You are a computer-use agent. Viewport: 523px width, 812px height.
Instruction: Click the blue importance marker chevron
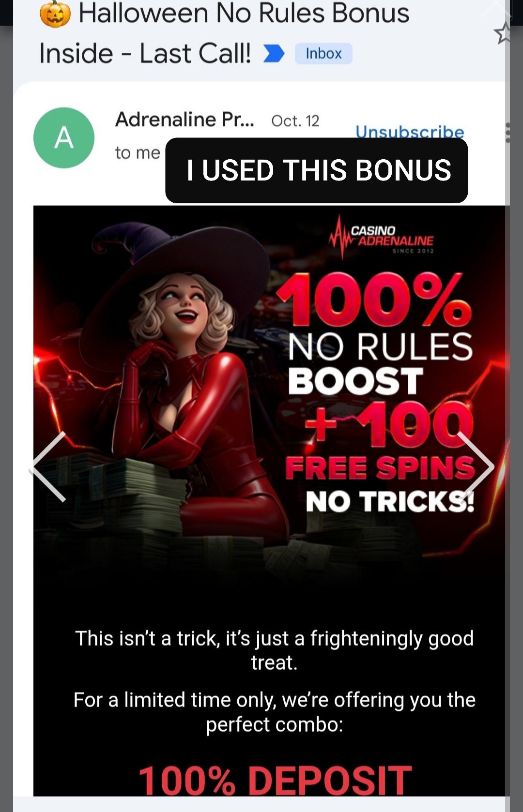coord(274,53)
